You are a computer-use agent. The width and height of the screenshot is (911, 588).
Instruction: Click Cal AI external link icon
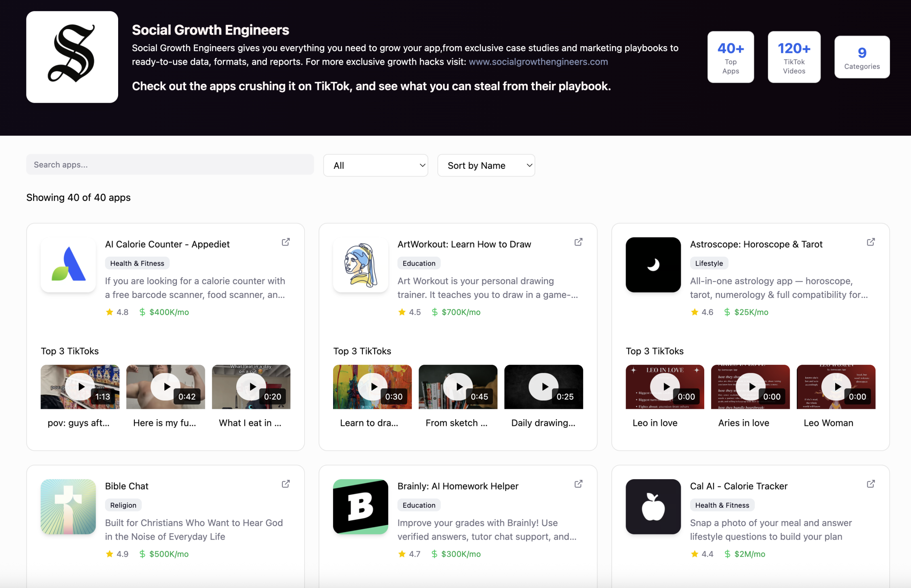(x=870, y=484)
